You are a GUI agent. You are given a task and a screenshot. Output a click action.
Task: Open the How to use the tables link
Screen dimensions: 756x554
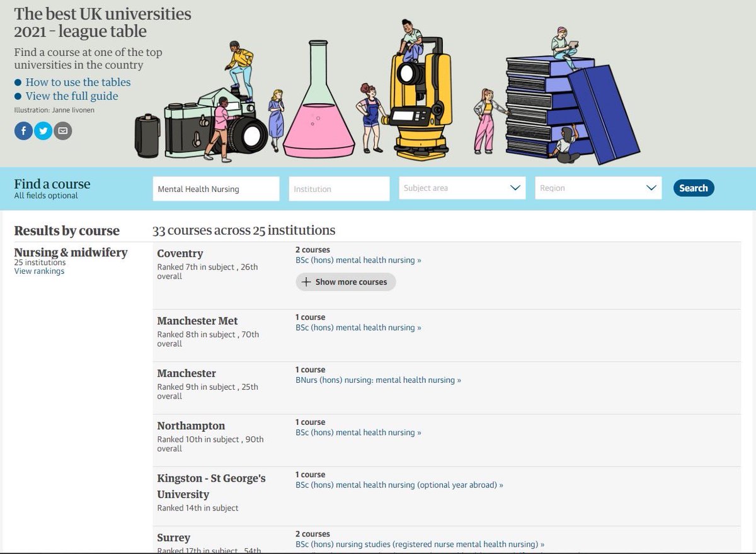(x=78, y=82)
